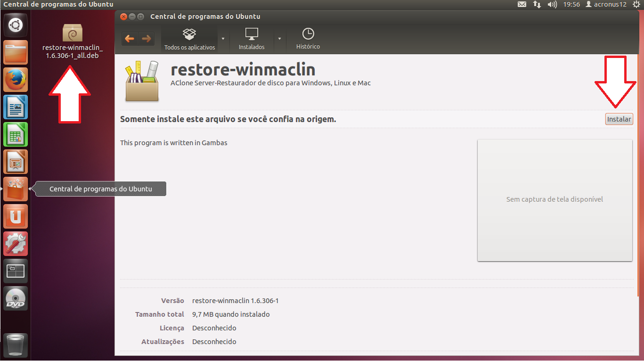
Task: Open the Instalados section
Action: pos(252,39)
